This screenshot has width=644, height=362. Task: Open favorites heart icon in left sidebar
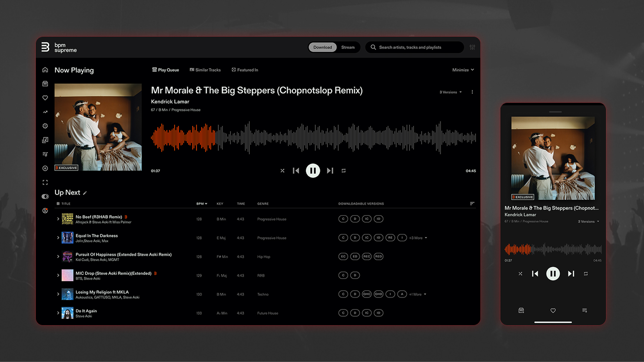(x=45, y=98)
